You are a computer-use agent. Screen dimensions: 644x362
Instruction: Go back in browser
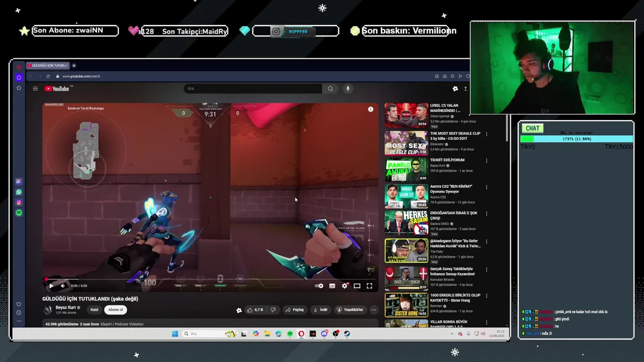tap(30, 76)
